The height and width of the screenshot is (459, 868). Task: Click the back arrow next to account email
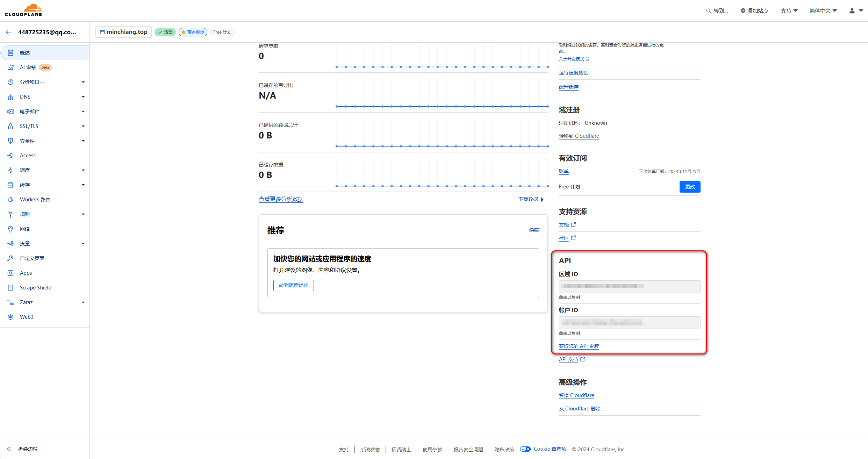(9, 32)
